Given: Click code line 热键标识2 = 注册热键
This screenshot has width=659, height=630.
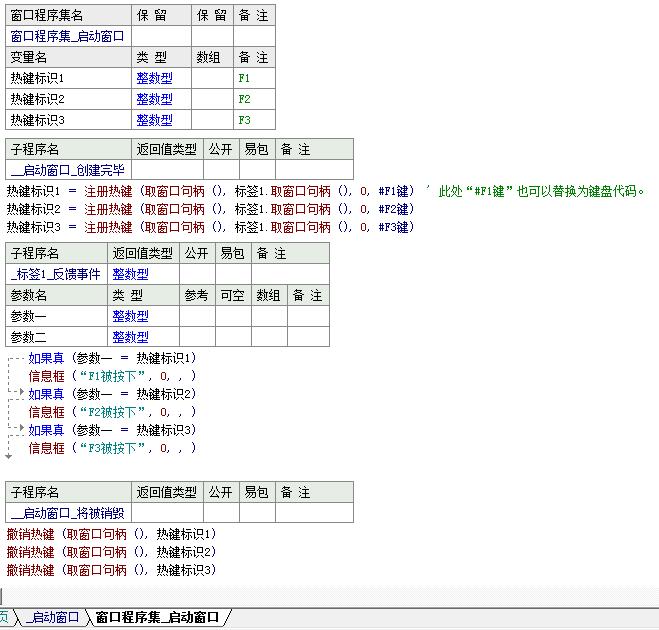Looking at the screenshot, I should click(210, 209).
